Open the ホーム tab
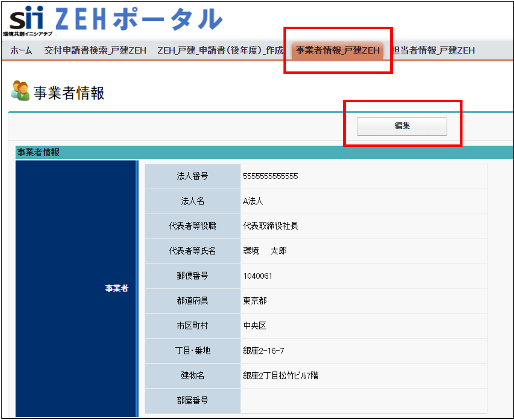 21,50
